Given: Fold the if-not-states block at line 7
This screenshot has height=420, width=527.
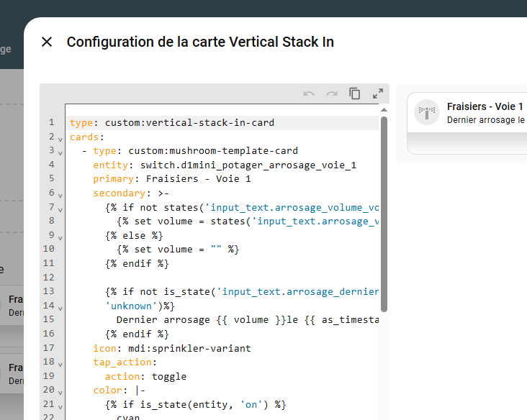Looking at the screenshot, I should coord(60,208).
